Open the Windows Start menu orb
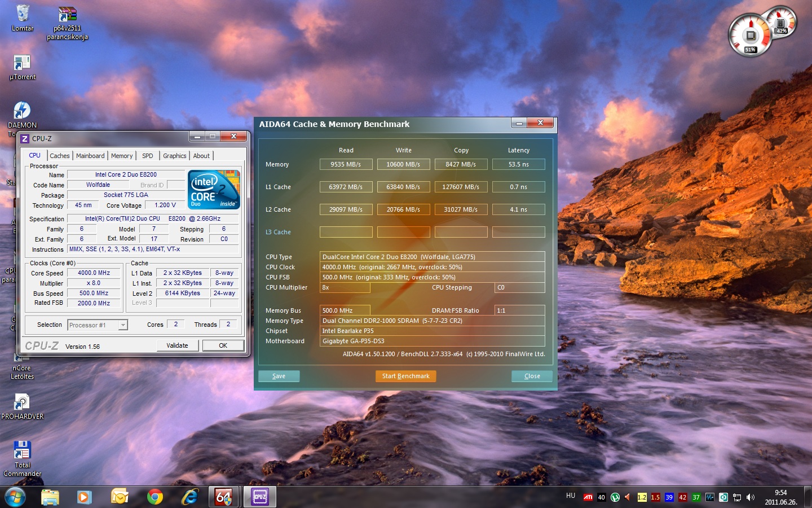 [x=15, y=497]
